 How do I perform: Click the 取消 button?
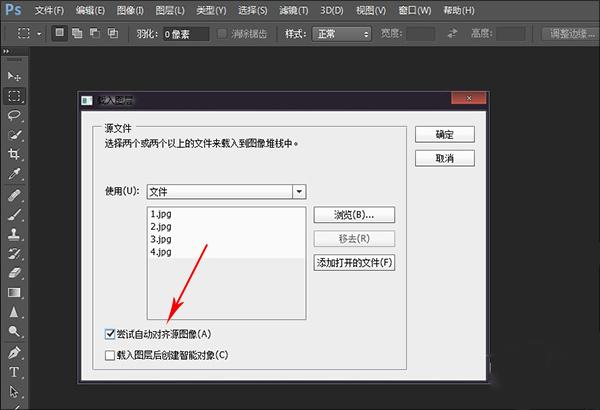point(445,158)
